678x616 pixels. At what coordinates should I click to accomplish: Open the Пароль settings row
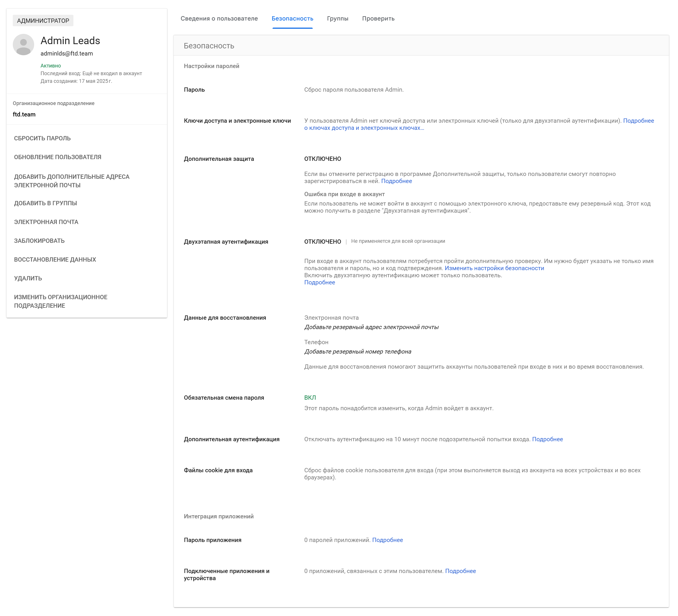click(421, 90)
